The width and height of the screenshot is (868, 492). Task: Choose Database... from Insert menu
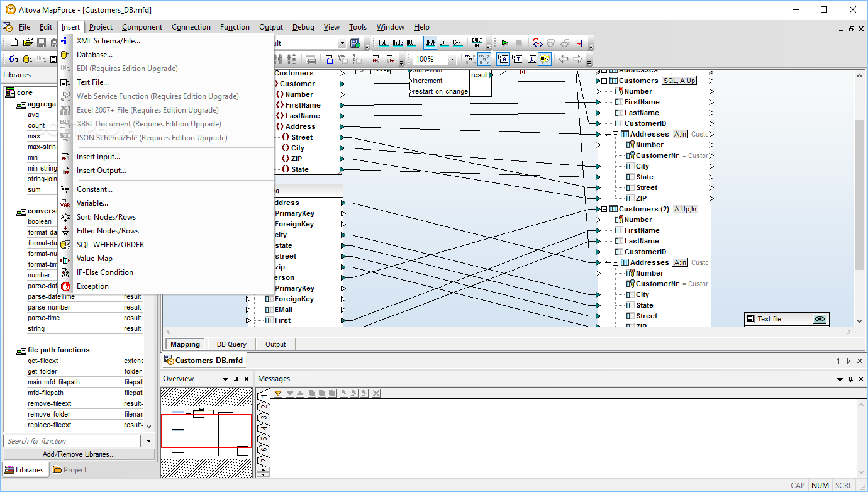pyautogui.click(x=94, y=55)
